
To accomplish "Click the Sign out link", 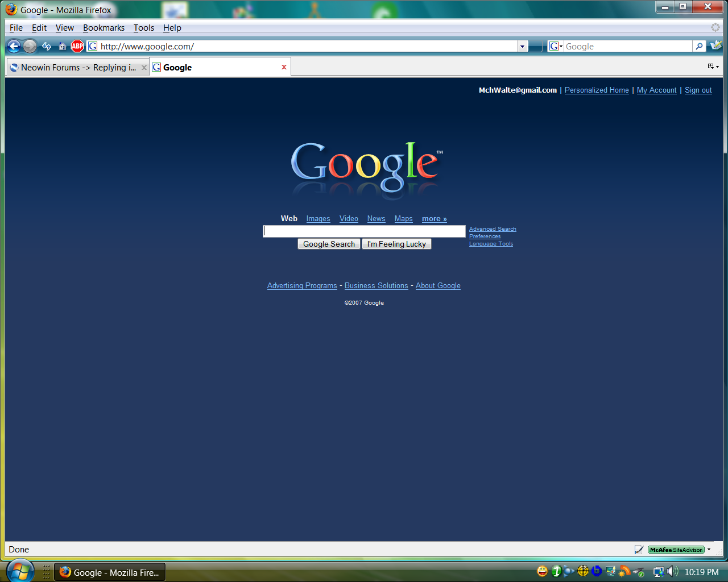I will 698,90.
